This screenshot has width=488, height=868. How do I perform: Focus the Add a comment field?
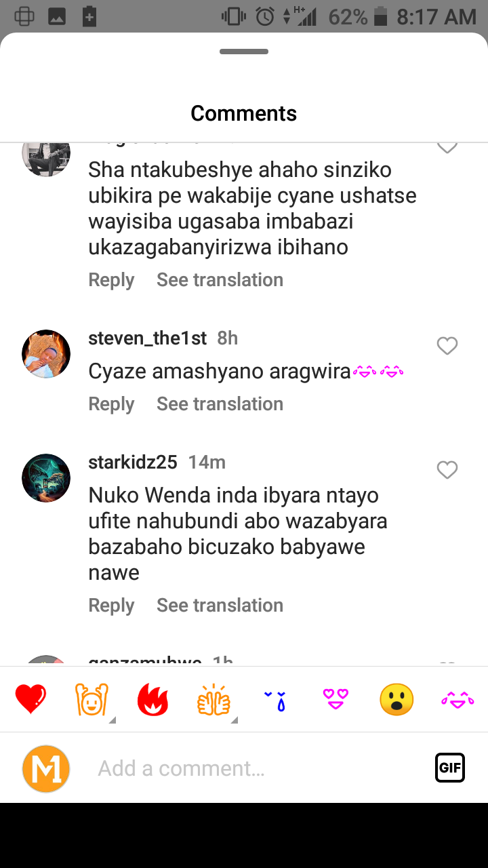coord(258,768)
